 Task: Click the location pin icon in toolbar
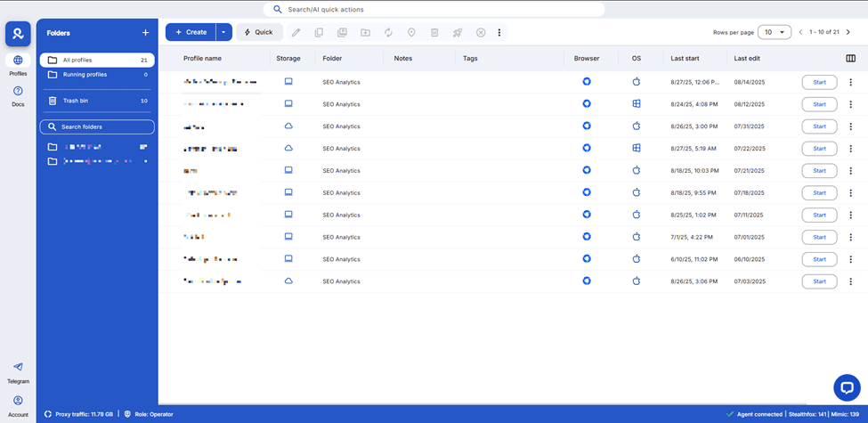coord(411,33)
